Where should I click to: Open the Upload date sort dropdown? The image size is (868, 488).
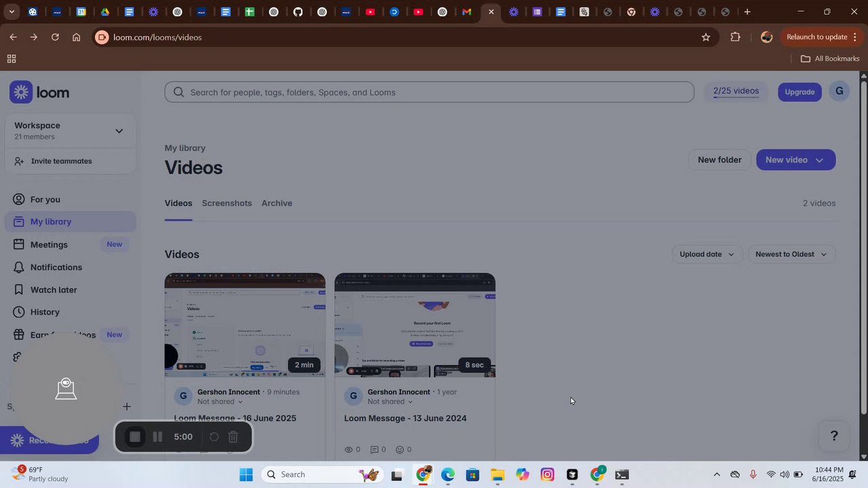707,254
